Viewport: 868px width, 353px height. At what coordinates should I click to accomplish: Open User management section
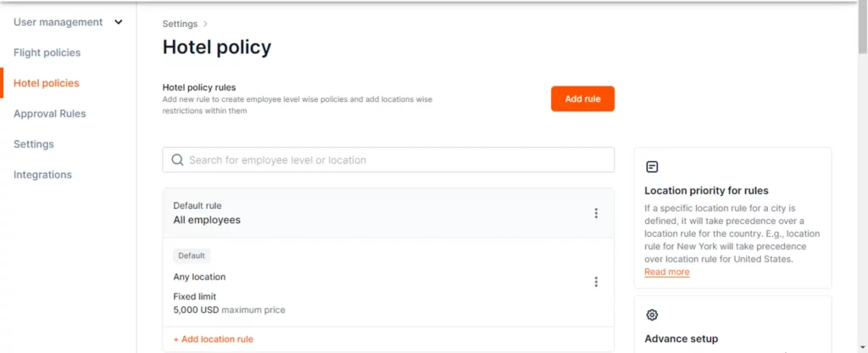(x=58, y=22)
